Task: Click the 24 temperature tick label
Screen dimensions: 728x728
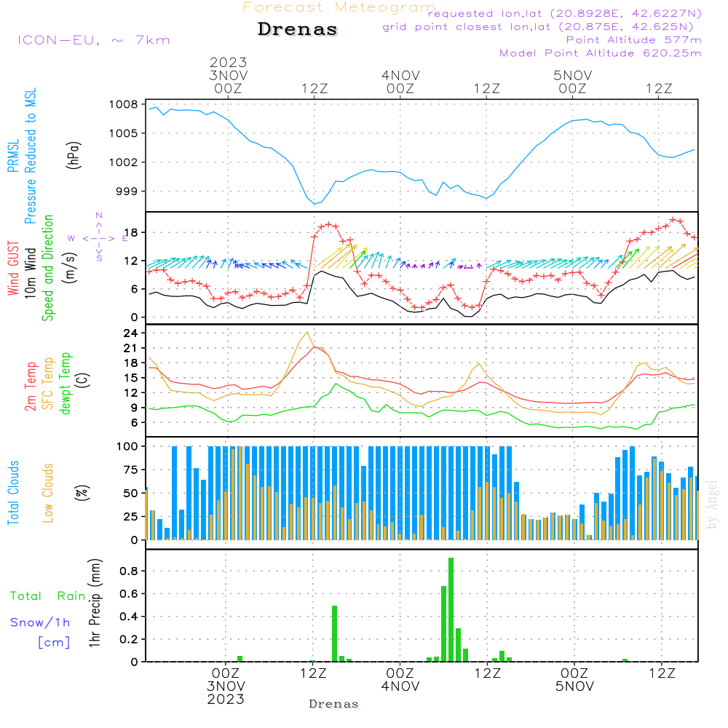Action: pyautogui.click(x=130, y=333)
